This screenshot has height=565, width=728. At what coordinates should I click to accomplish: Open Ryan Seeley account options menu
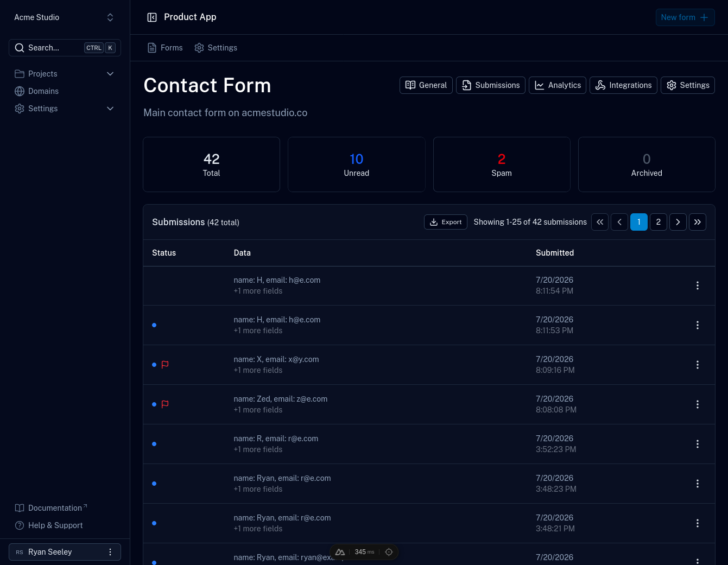point(110,552)
